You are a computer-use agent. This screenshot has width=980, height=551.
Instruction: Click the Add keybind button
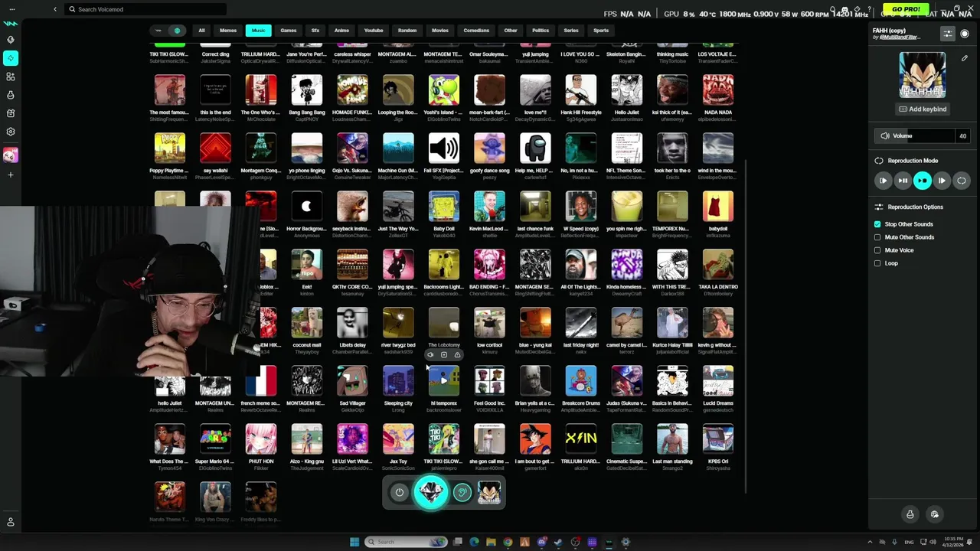tap(923, 109)
